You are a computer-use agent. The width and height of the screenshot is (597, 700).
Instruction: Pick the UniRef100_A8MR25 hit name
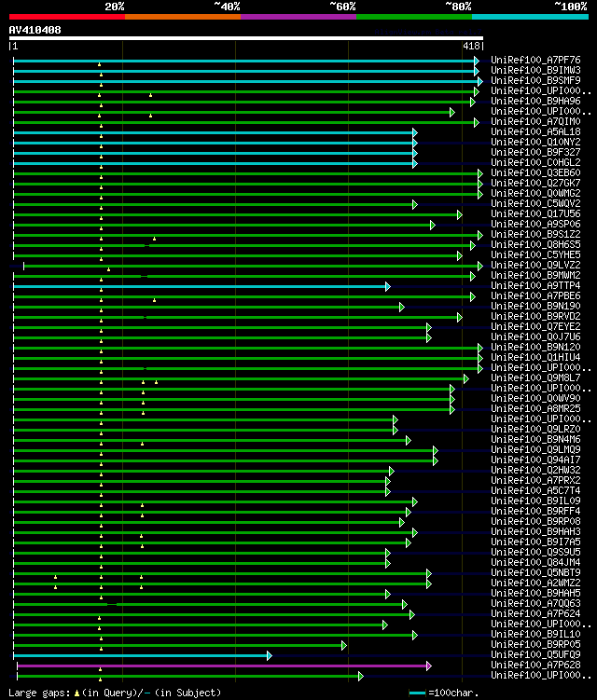pyautogui.click(x=535, y=409)
